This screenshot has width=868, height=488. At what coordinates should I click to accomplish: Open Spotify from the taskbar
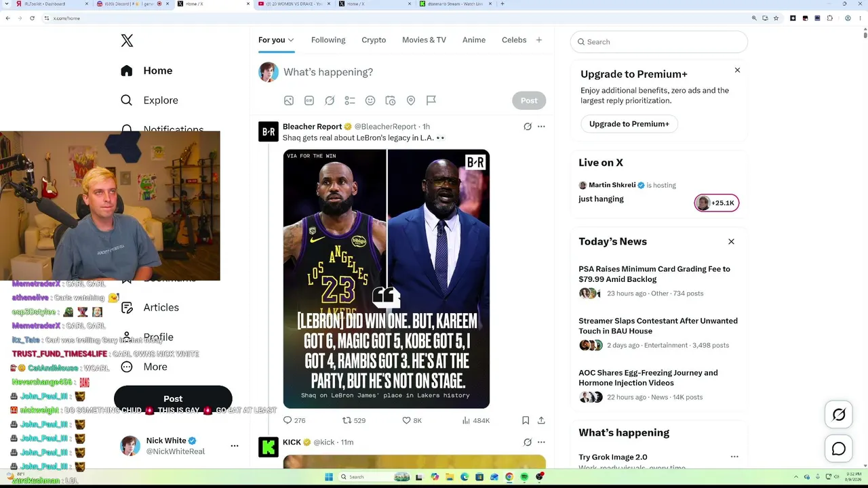[524, 476]
